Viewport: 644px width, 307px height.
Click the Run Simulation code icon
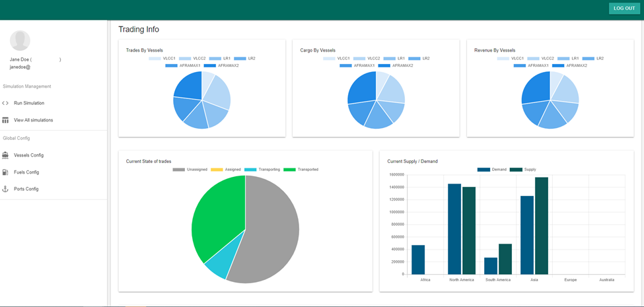5,103
